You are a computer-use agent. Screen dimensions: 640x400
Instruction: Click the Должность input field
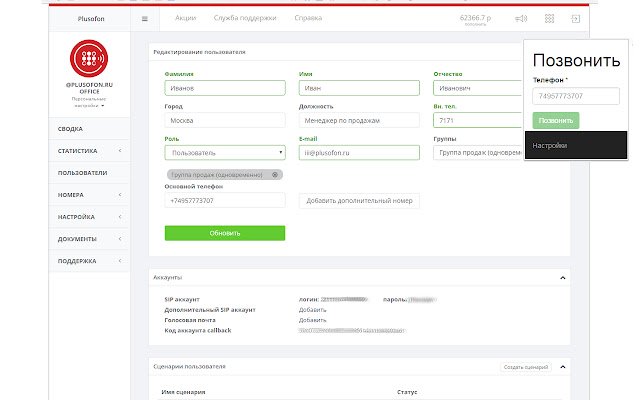tap(359, 120)
